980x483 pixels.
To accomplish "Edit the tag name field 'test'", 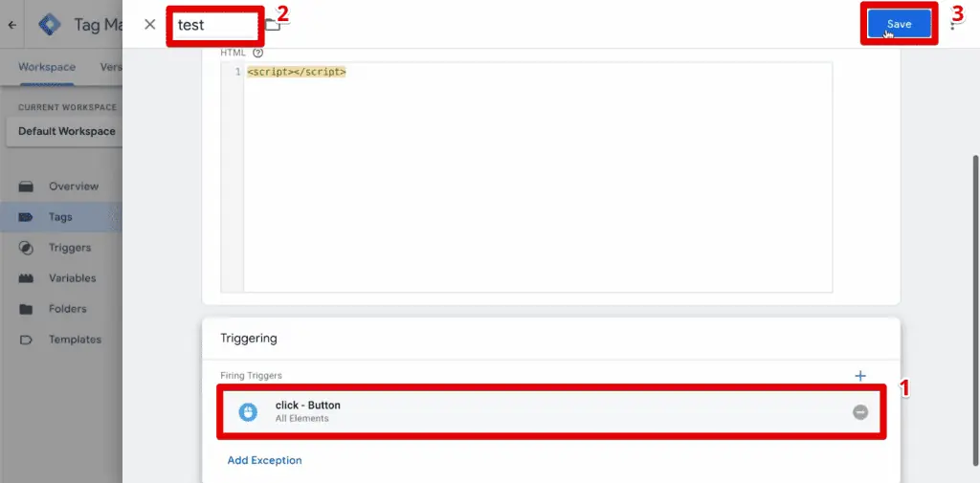I will point(214,25).
